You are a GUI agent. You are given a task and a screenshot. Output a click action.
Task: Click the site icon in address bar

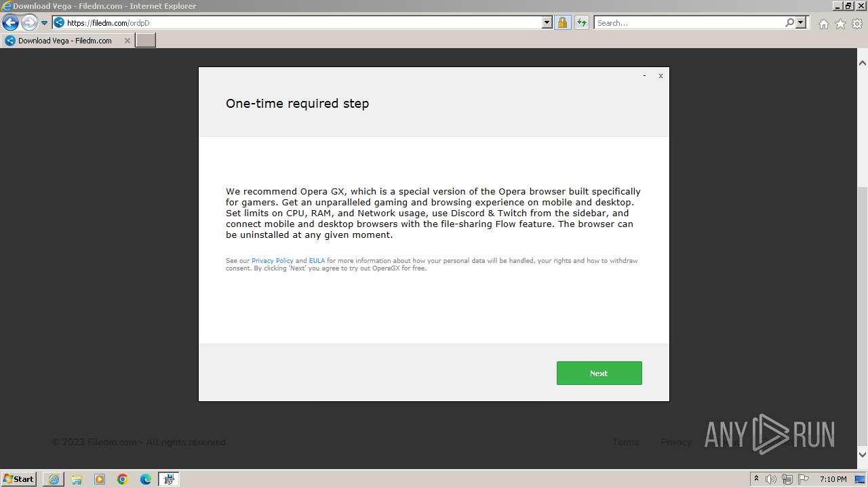pyautogui.click(x=59, y=23)
